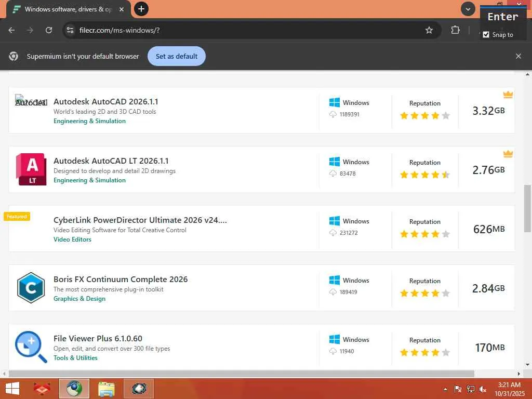Open File Viewer Plus 6.1.0.60 listing

click(x=98, y=338)
